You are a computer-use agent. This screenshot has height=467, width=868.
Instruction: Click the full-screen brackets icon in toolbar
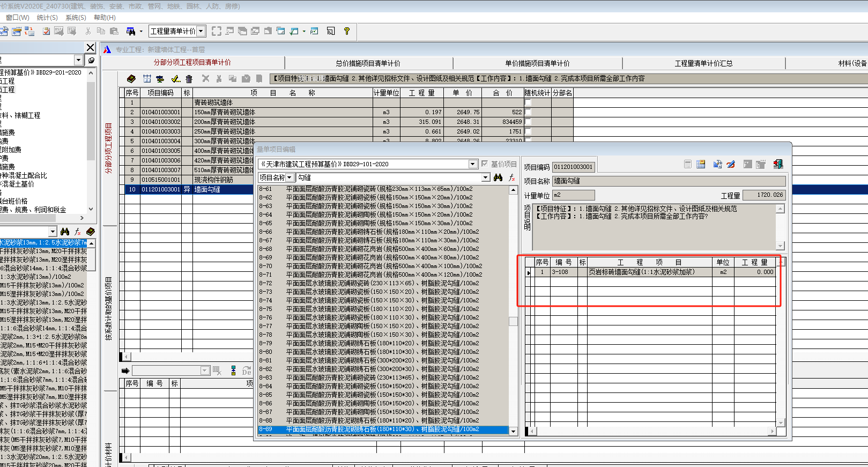tap(216, 31)
